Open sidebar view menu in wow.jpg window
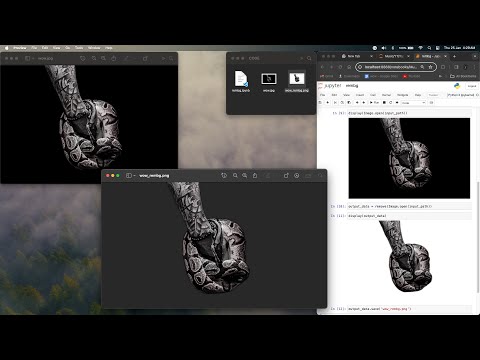This screenshot has width=480, height=360. coord(29,58)
